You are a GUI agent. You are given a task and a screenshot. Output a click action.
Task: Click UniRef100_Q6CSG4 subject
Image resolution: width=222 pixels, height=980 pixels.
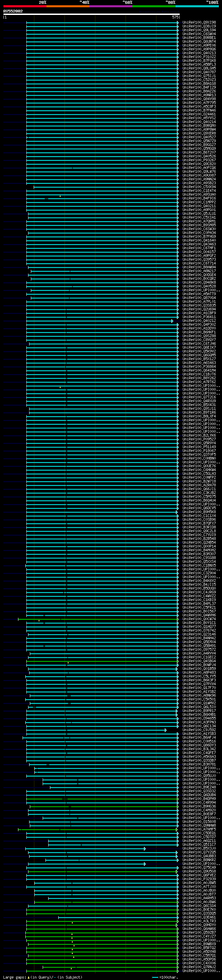[199, 906]
